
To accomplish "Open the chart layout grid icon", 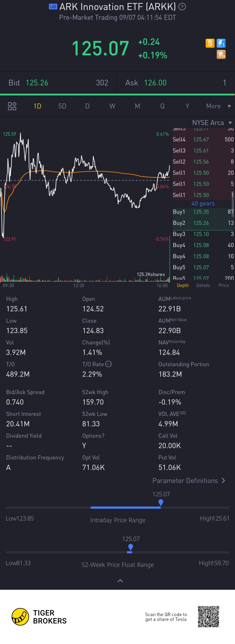I will (12, 106).
